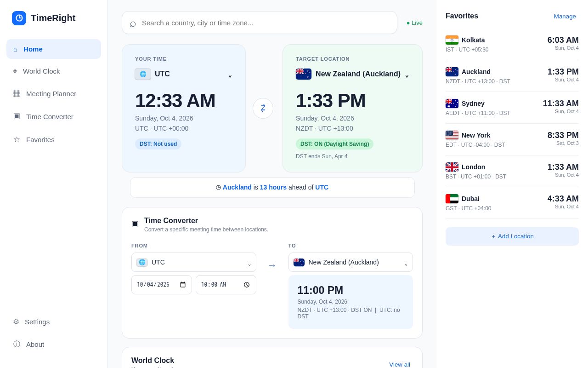
Task: Click the Australia flag next to Sydney
Action: pyautogui.click(x=452, y=103)
